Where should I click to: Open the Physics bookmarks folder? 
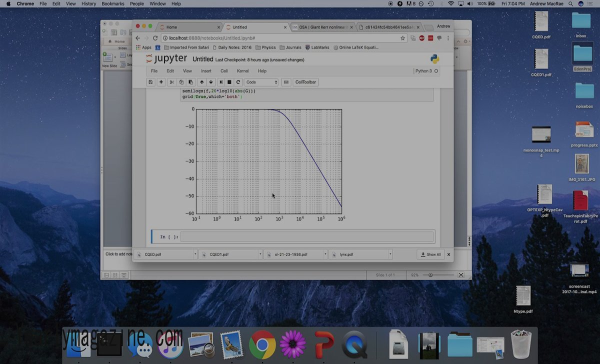tap(265, 47)
